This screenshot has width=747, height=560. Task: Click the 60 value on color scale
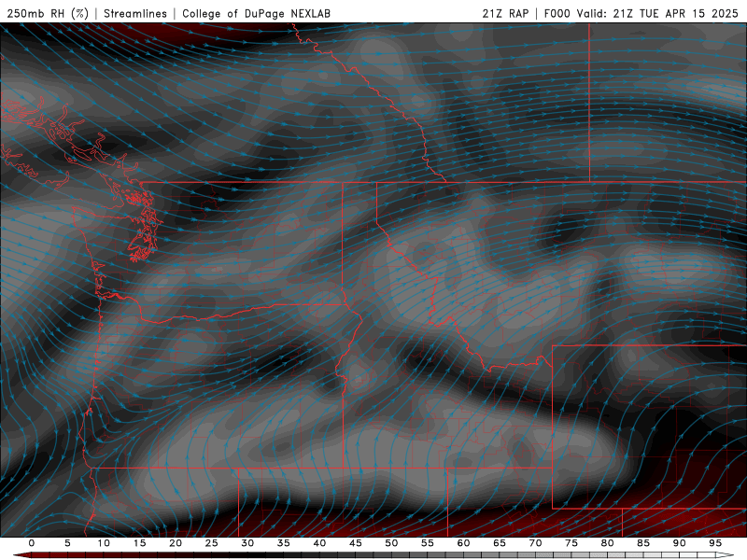point(463,543)
